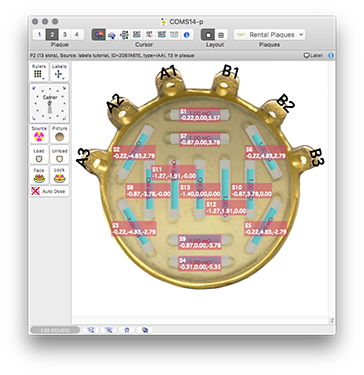Click the Label button in status bar
364x375 pixels.
[x=313, y=55]
